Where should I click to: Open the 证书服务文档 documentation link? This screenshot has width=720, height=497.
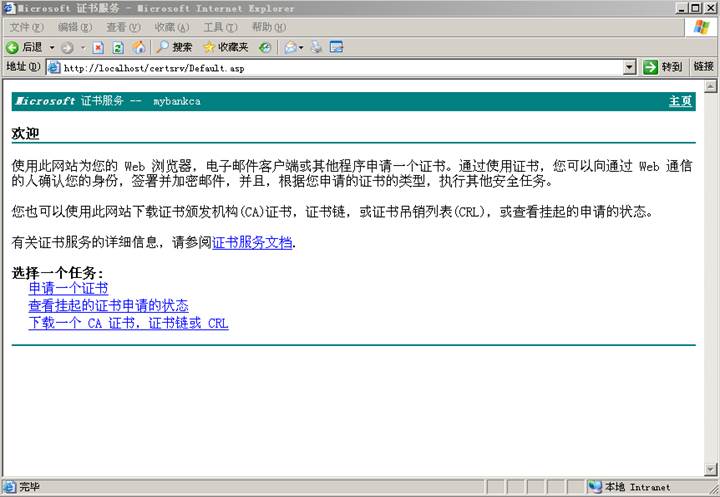tap(252, 243)
